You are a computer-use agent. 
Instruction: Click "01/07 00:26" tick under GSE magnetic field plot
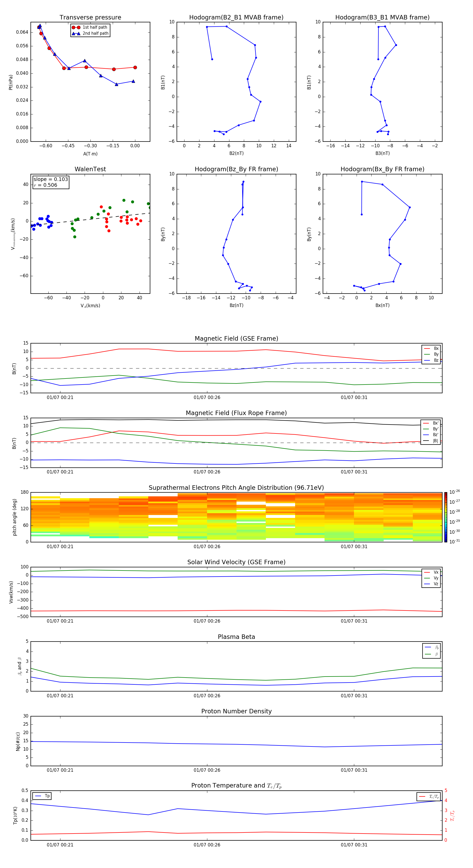207,398
